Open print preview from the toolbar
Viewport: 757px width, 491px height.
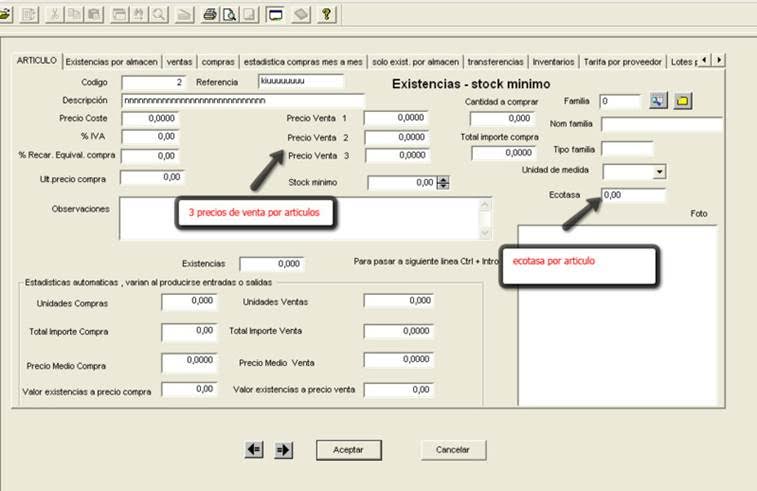point(229,15)
